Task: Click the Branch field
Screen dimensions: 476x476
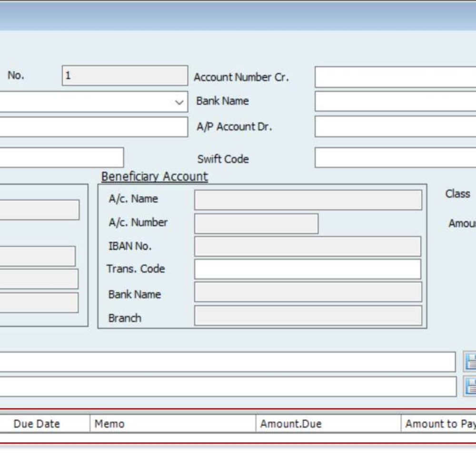Action: [308, 316]
